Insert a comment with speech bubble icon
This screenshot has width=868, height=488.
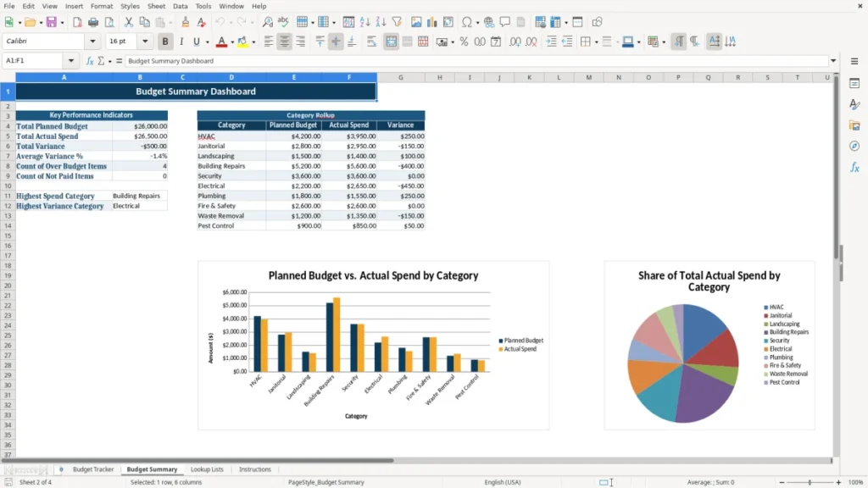point(505,22)
